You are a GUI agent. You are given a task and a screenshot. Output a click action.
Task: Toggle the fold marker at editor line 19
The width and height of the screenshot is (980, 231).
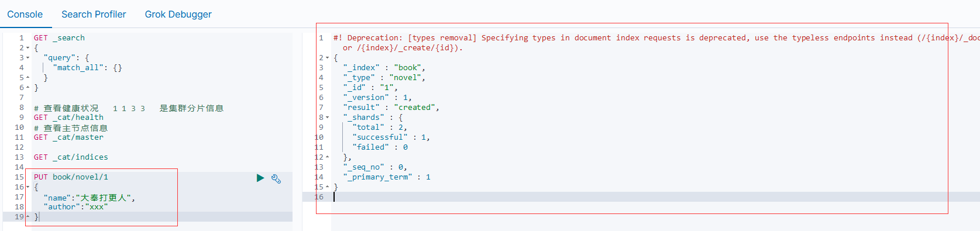27,217
